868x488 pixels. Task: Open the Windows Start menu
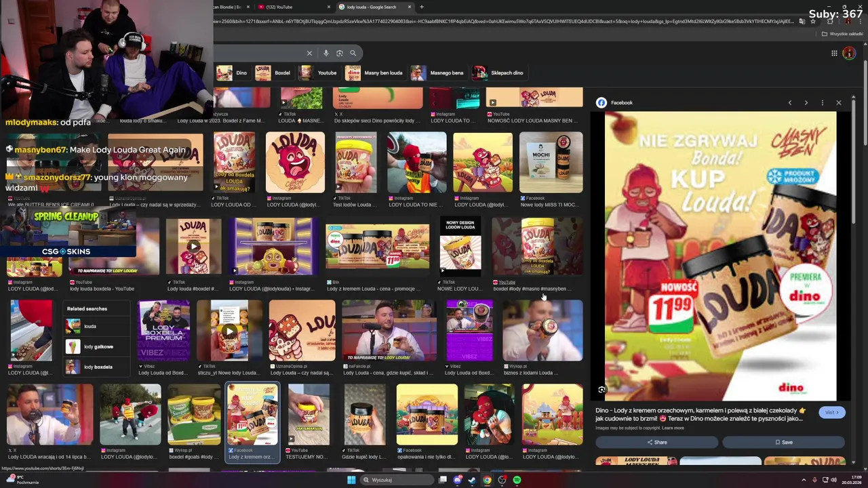pyautogui.click(x=351, y=480)
